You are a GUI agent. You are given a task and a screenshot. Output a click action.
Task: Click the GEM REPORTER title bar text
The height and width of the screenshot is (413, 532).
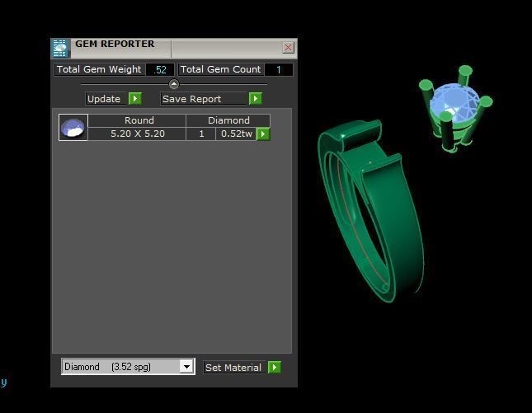(x=115, y=44)
